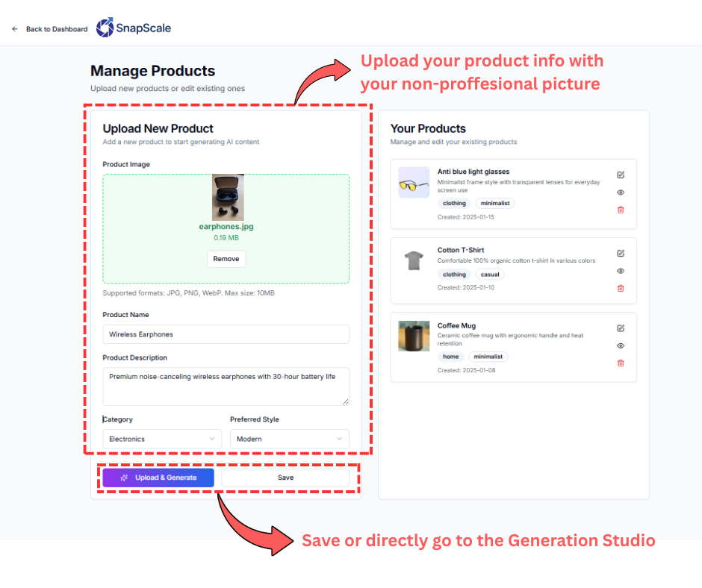Select the minimalist tag on Coffee Mug
The image size is (702, 588).
tap(488, 356)
